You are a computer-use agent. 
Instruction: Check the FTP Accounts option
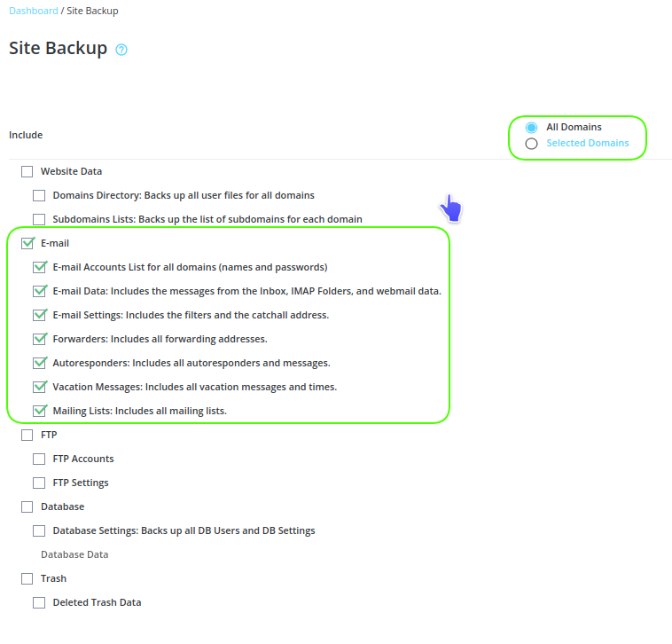pyautogui.click(x=39, y=459)
